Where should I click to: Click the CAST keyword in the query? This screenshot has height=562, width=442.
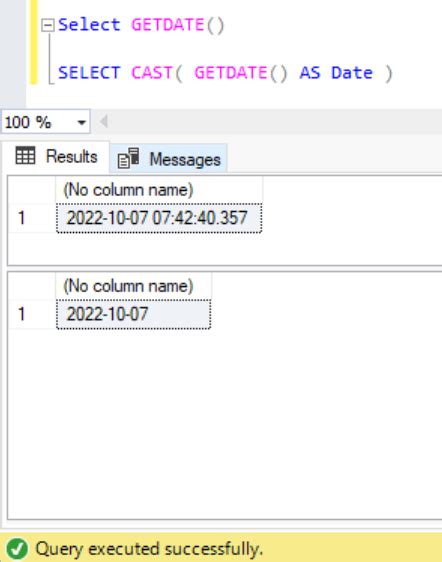click(x=152, y=73)
